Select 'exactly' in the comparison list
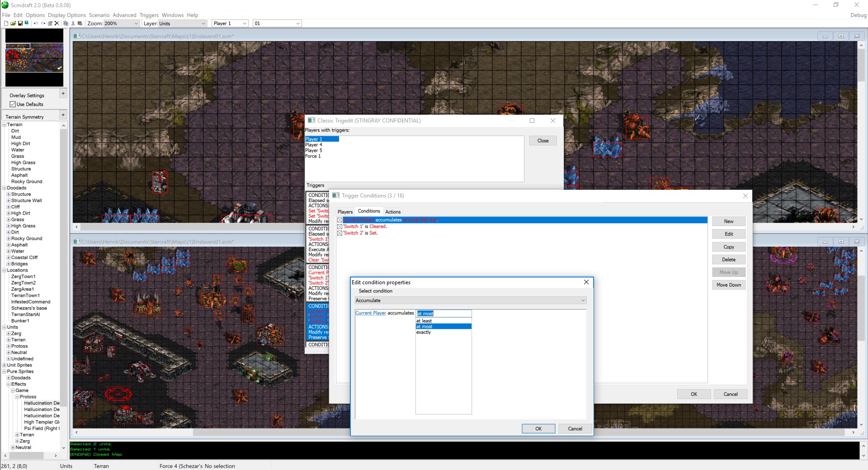The height and width of the screenshot is (470, 868). click(424, 333)
